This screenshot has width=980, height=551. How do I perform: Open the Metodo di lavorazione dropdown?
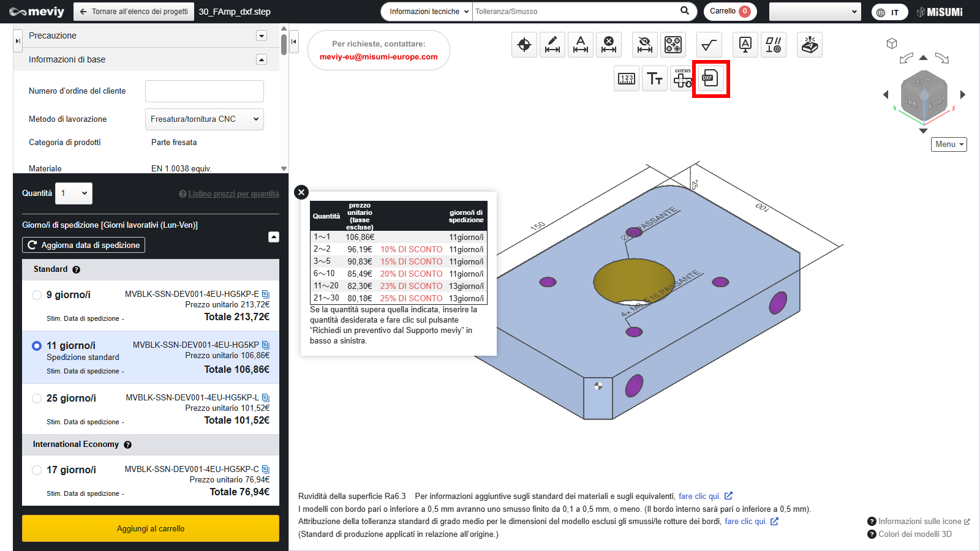204,119
